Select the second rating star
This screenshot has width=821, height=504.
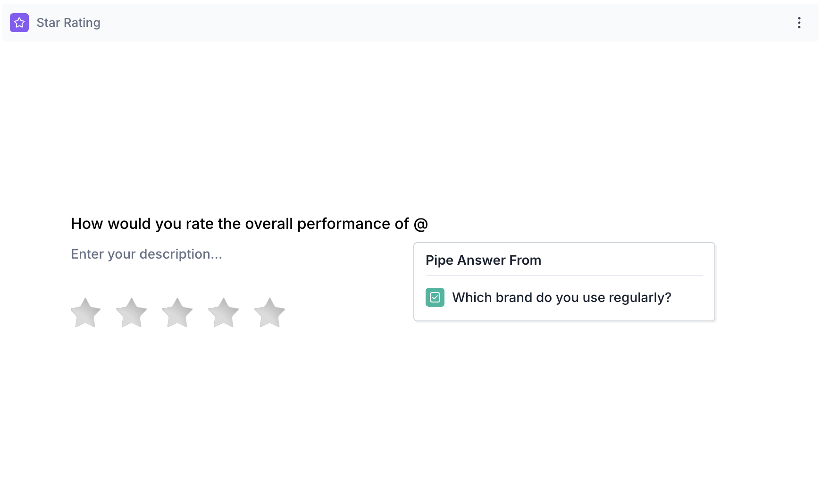(x=131, y=312)
